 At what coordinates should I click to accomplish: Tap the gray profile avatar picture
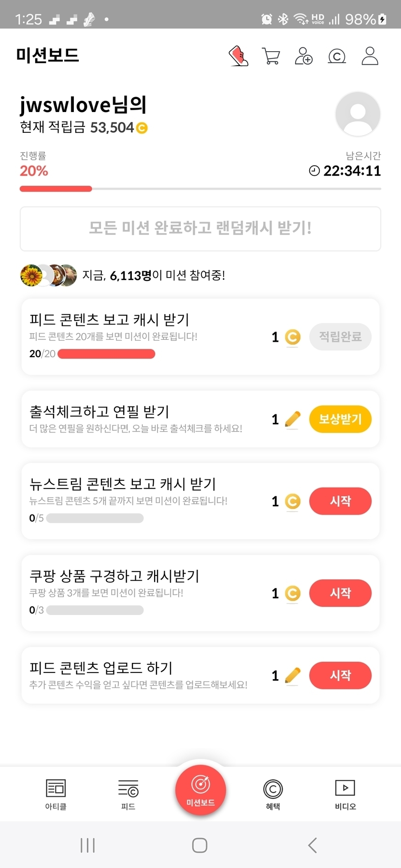tap(358, 114)
